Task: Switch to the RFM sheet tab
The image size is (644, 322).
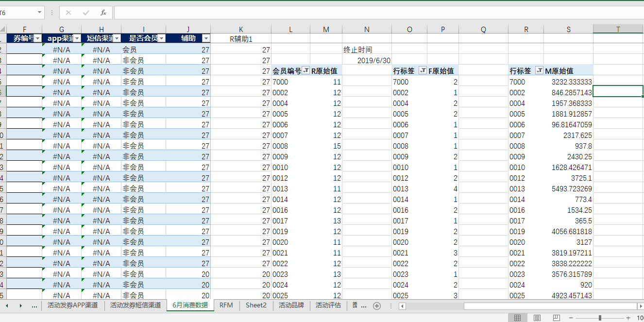Action: point(226,305)
